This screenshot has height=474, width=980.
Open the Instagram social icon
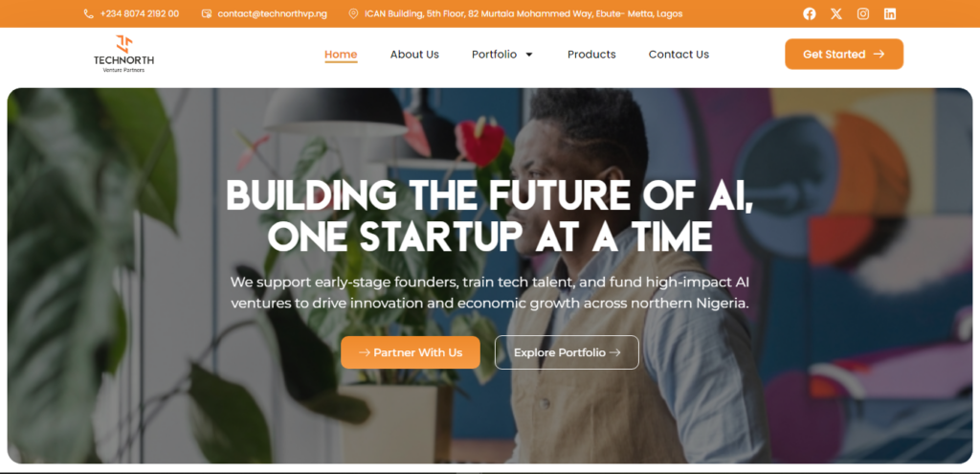863,13
